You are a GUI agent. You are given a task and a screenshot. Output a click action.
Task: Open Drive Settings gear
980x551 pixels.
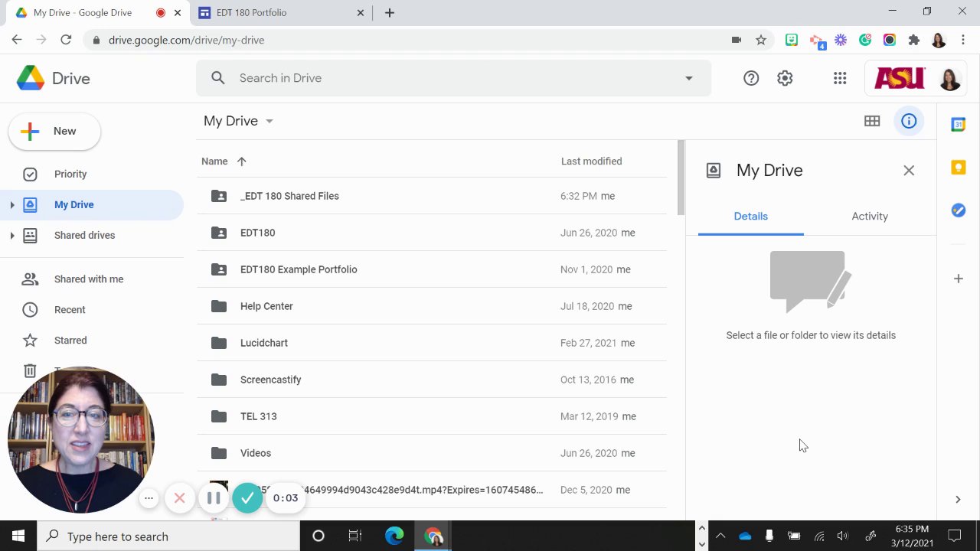click(785, 78)
